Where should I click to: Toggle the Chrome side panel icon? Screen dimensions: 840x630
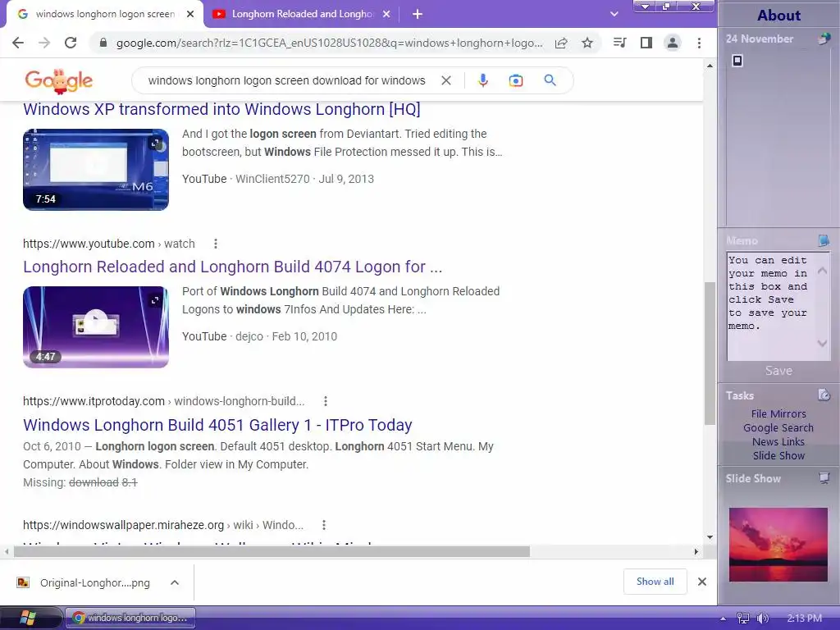coord(646,43)
